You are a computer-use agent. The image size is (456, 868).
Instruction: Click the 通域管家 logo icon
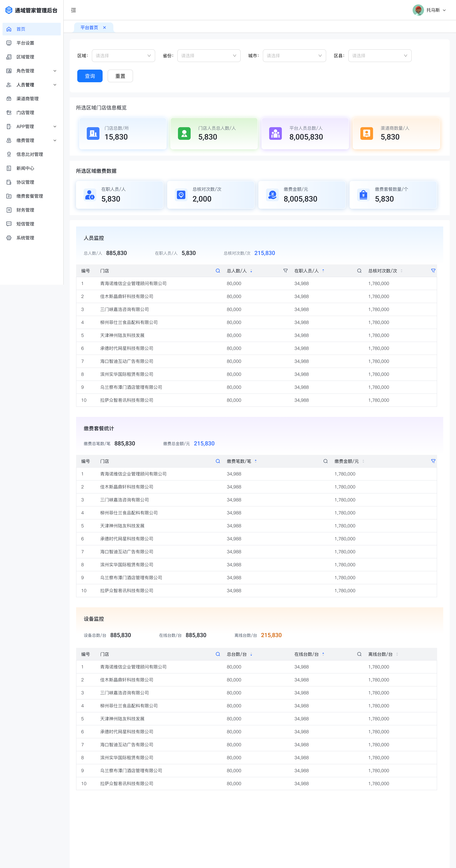tap(9, 10)
